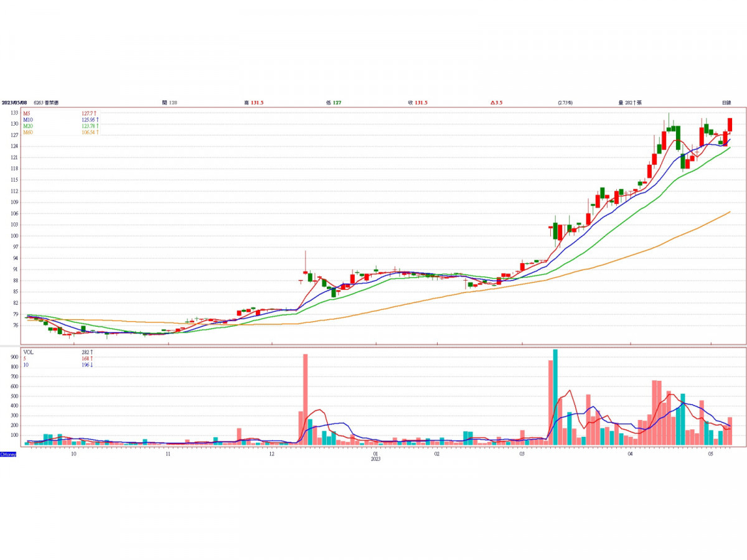
Task: Click the 2.73% change percentage
Action: [x=565, y=103]
